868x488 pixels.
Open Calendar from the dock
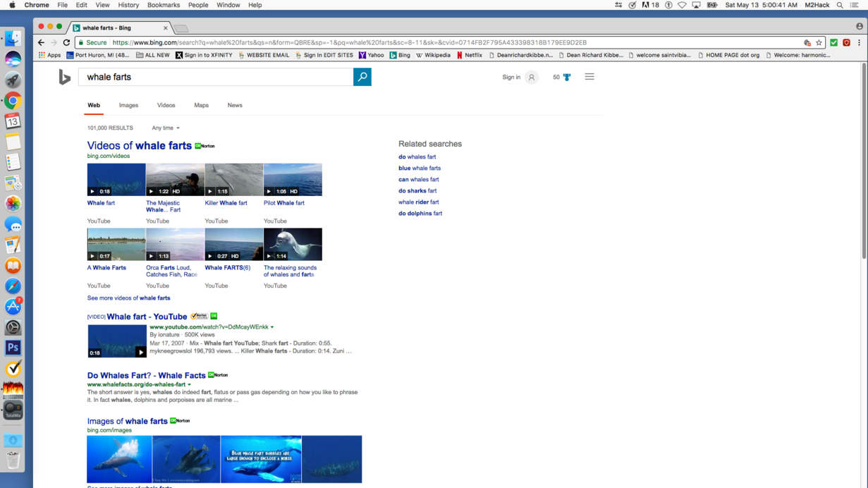(13, 121)
